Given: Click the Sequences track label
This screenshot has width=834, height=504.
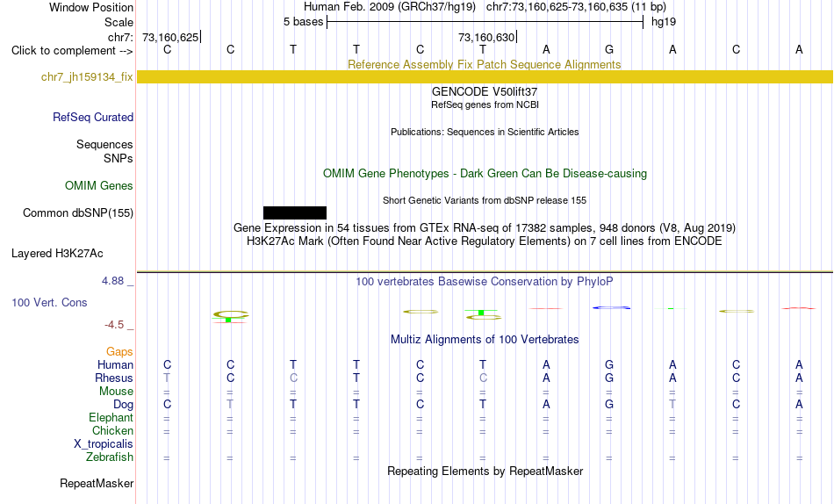Looking at the screenshot, I should (x=104, y=144).
